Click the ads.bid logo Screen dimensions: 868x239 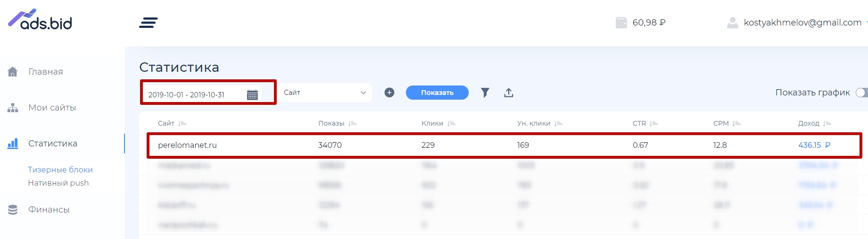point(40,20)
